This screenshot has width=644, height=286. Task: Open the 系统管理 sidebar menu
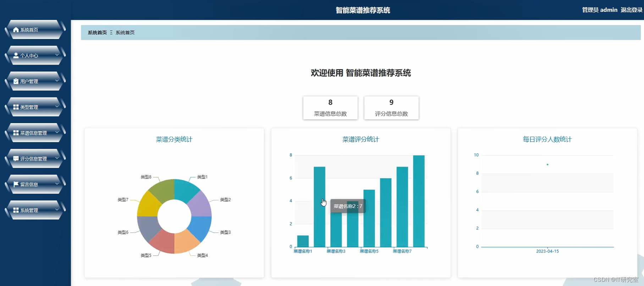point(35,210)
